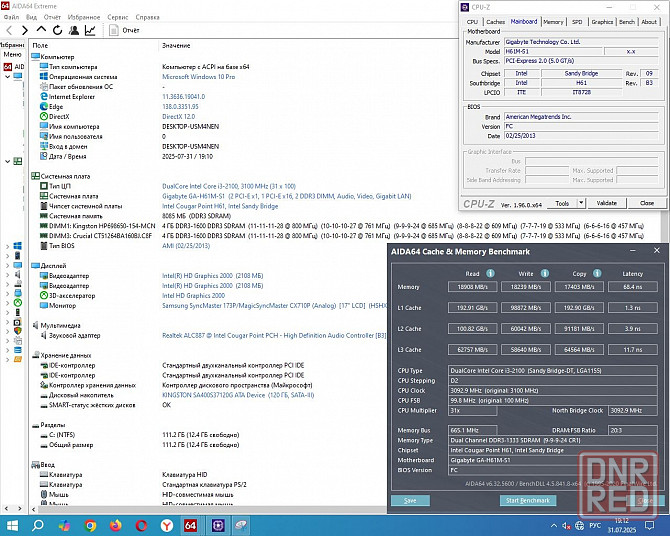Select the Избранное tab in the sidebar

point(12,44)
